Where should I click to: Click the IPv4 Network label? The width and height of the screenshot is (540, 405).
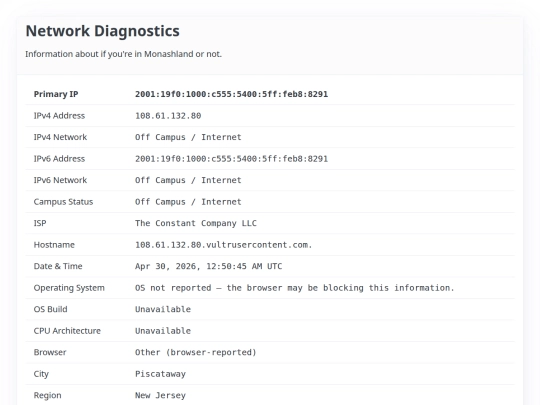tap(60, 137)
